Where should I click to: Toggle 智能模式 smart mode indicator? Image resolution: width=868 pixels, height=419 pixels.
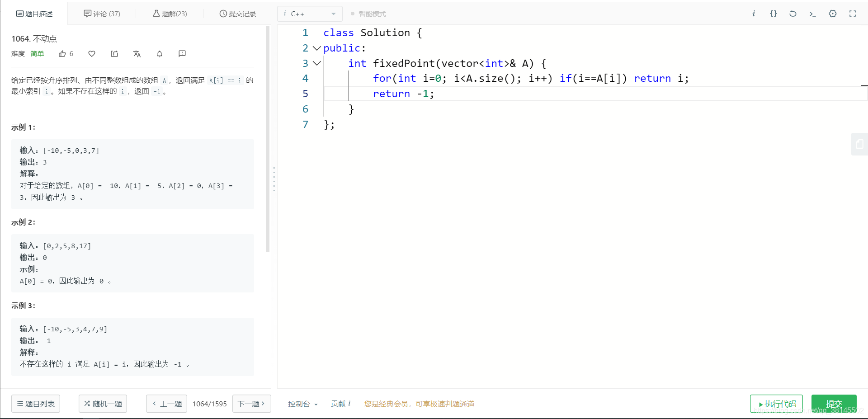tap(368, 14)
